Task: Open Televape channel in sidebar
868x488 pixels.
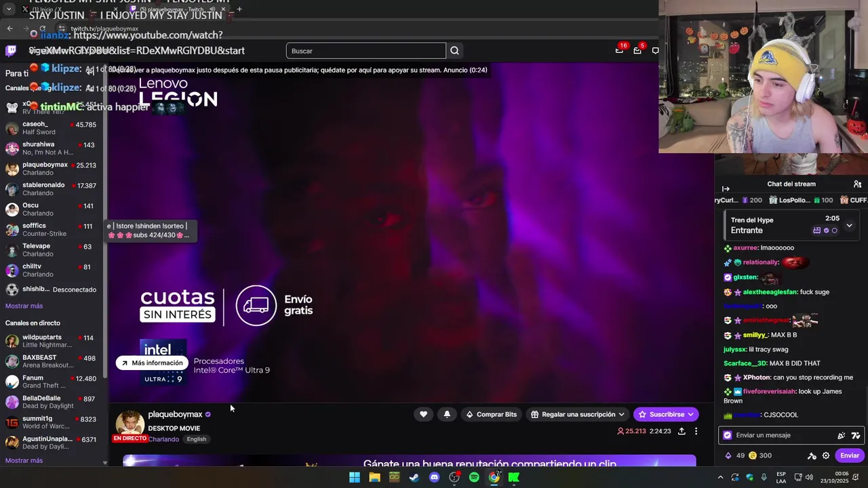Action: [52, 250]
